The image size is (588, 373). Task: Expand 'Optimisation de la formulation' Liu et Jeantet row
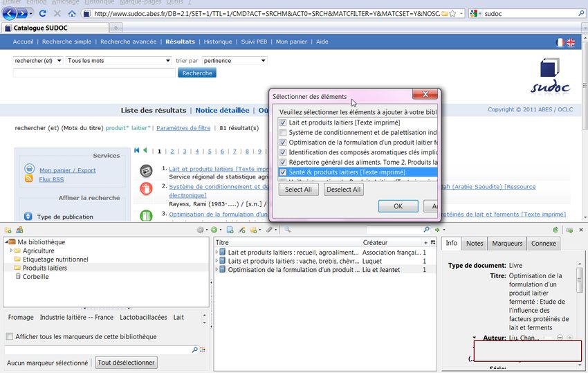point(217,269)
